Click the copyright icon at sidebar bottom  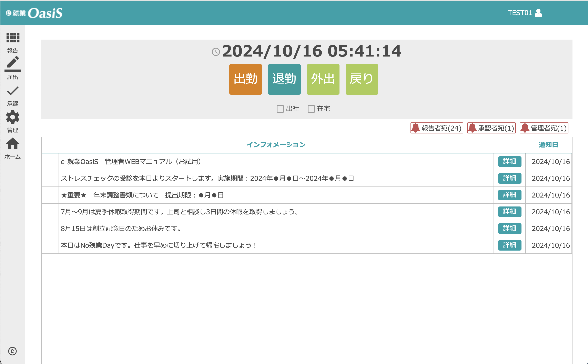click(x=12, y=351)
